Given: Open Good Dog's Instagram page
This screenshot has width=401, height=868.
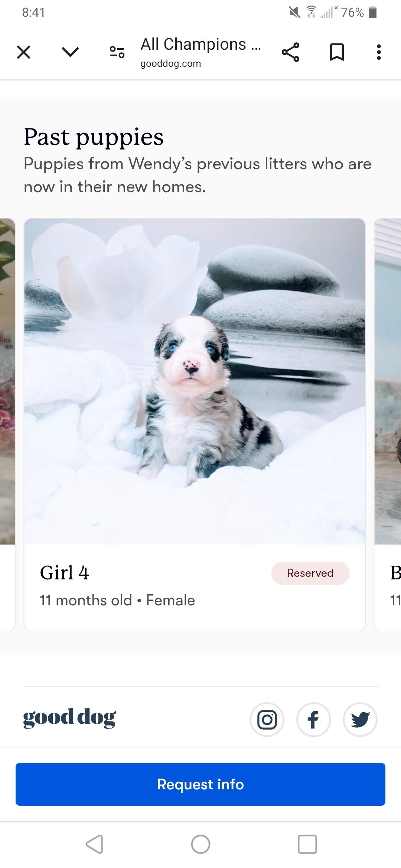Looking at the screenshot, I should click(267, 720).
